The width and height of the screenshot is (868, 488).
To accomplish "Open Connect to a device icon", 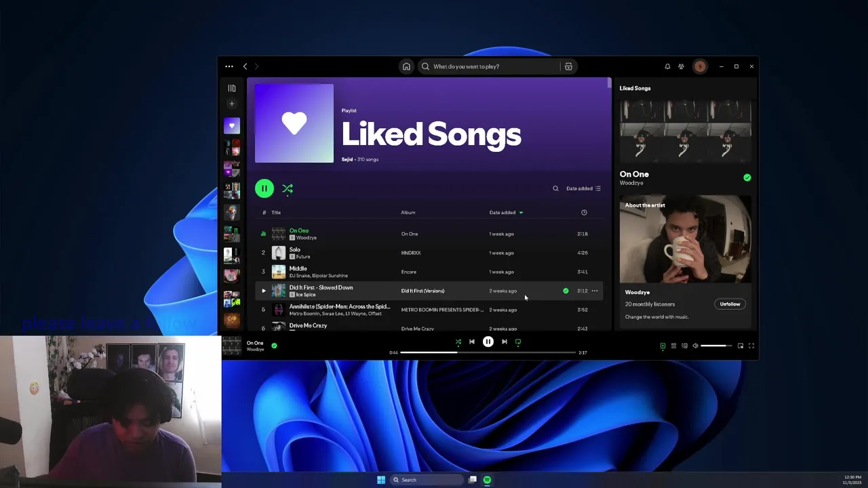I will [x=684, y=346].
